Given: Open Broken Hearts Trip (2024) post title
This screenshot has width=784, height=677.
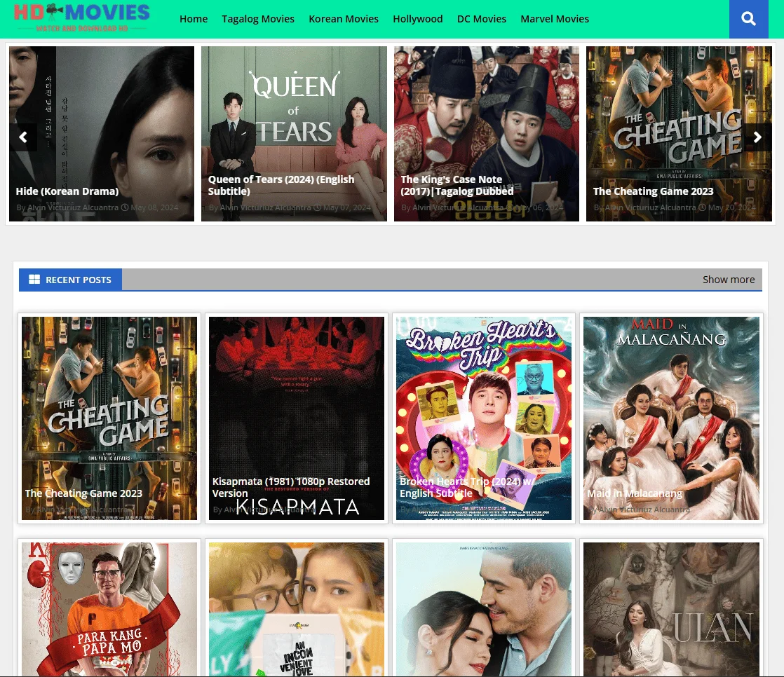Looking at the screenshot, I should click(466, 487).
